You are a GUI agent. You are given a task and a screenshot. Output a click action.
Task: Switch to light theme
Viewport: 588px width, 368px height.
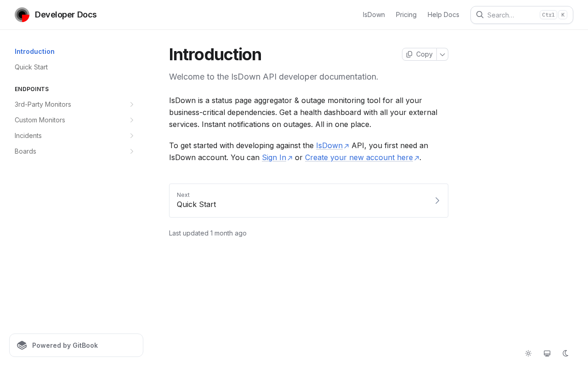click(x=528, y=353)
